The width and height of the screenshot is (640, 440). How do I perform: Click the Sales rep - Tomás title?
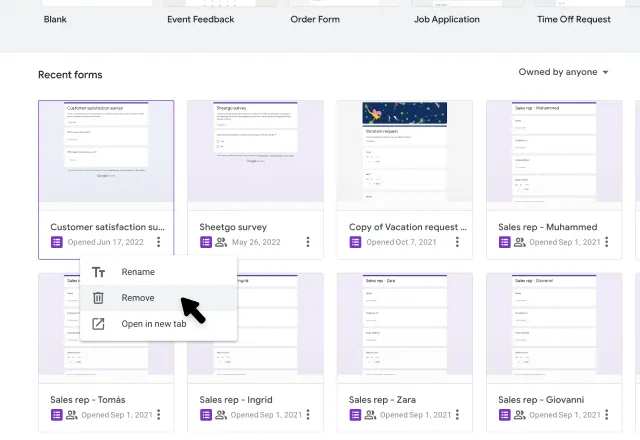[88, 400]
